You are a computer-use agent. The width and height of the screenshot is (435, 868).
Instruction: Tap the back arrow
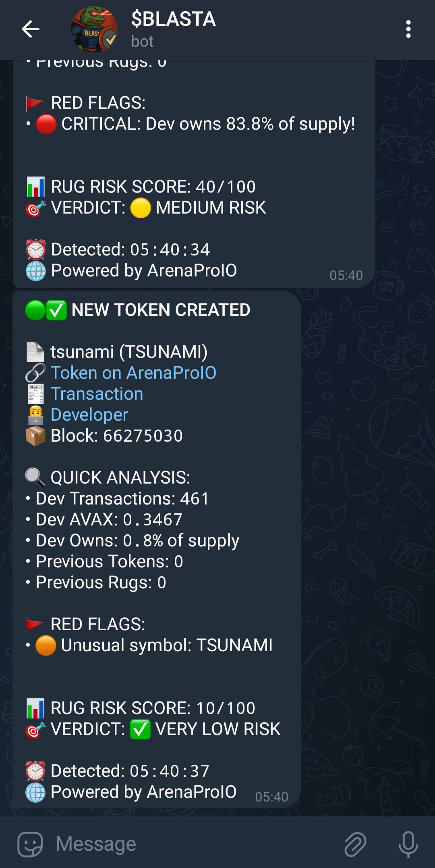tap(30, 29)
